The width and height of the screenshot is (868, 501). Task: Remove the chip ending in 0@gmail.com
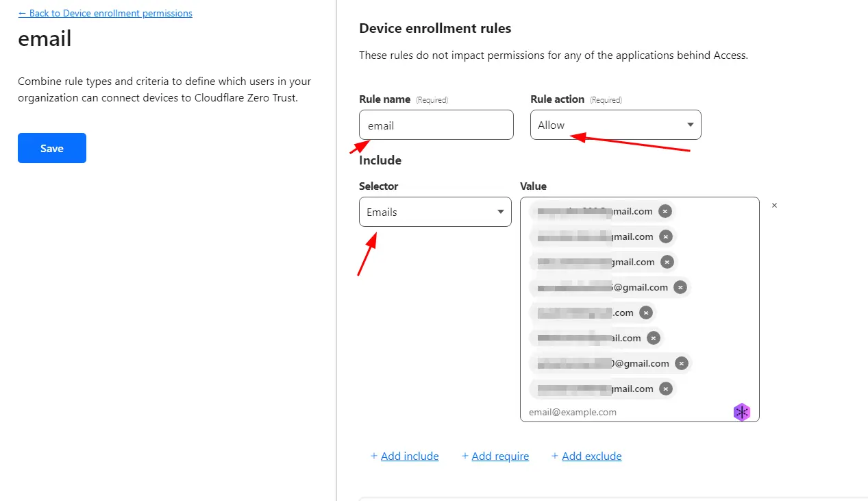[681, 363]
